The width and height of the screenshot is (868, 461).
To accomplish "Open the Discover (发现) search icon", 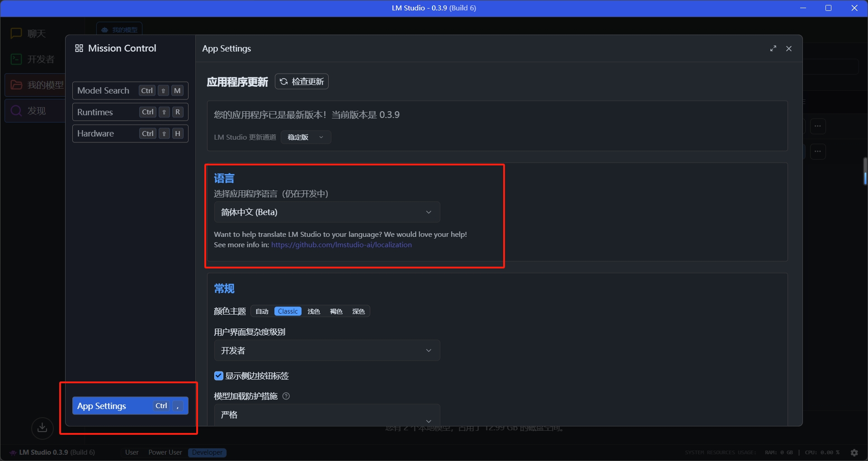I will [16, 111].
